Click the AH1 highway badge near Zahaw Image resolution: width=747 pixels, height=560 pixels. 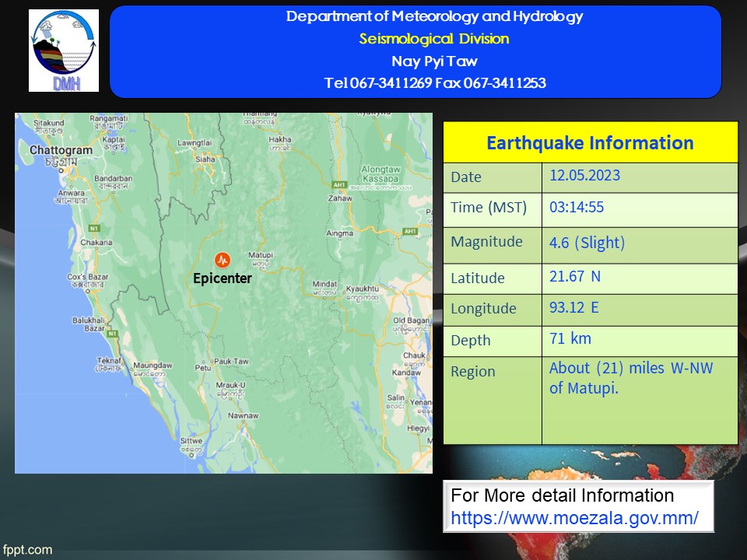click(x=339, y=185)
